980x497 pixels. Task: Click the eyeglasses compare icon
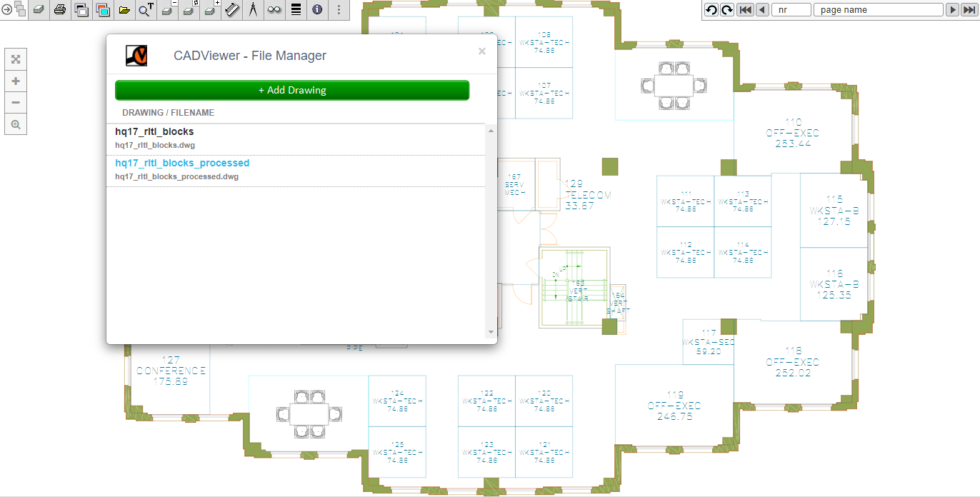coord(274,10)
